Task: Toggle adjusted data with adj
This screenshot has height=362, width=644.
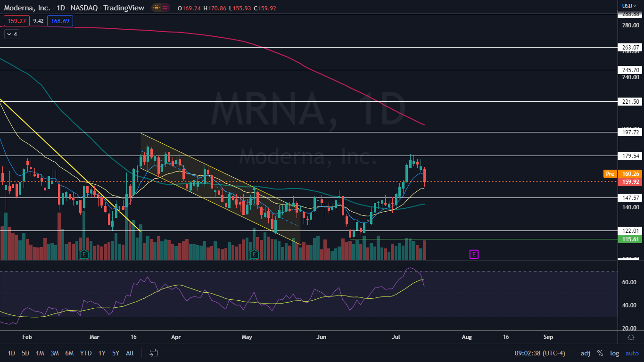Action: [x=585, y=353]
